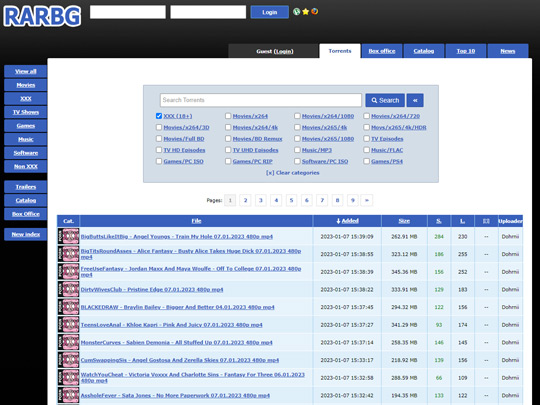Screen dimensions: 540x405
Task: Open category icon for row added 15:32:58
Action: pos(69,378)
